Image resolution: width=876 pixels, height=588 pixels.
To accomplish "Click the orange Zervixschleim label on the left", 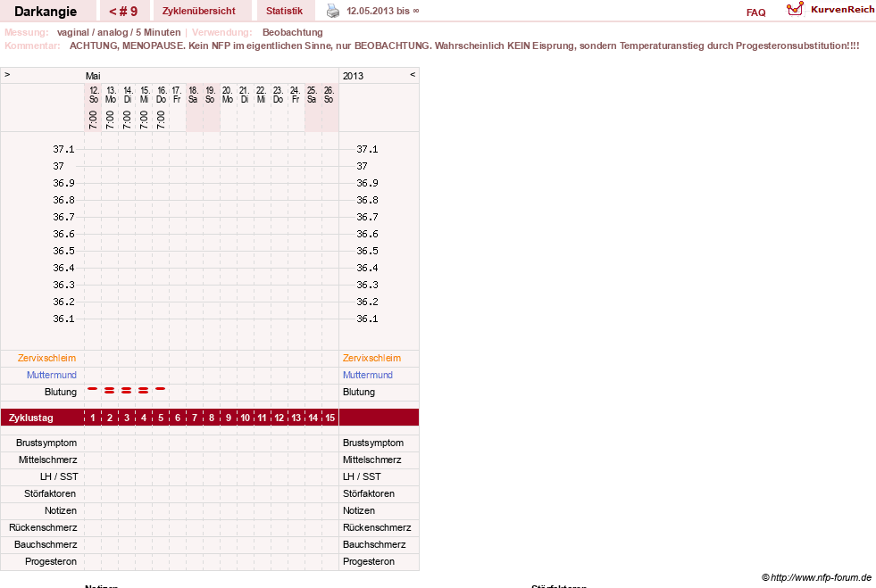I will 47,358.
